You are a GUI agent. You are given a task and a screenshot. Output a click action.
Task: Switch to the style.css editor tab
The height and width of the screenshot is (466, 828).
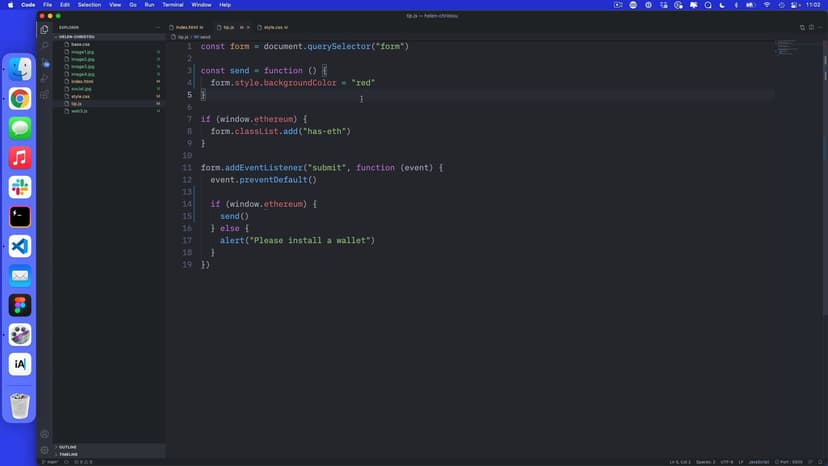coord(271,27)
